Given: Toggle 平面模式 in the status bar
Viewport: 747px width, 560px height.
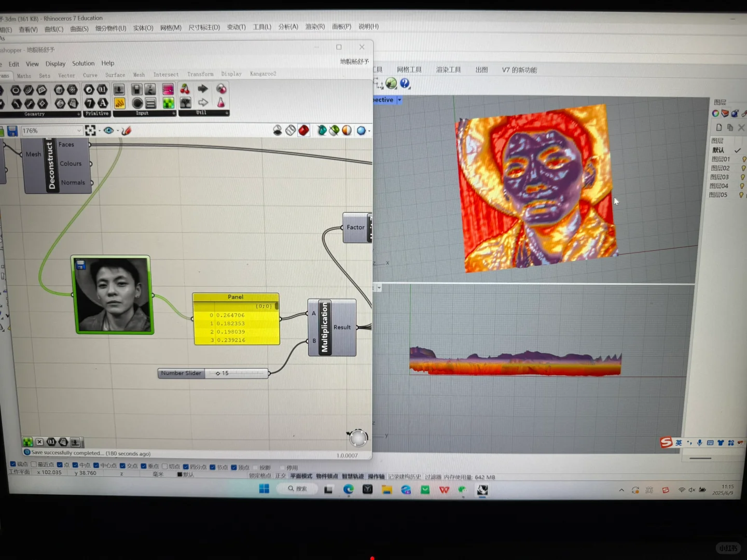Looking at the screenshot, I should [301, 476].
